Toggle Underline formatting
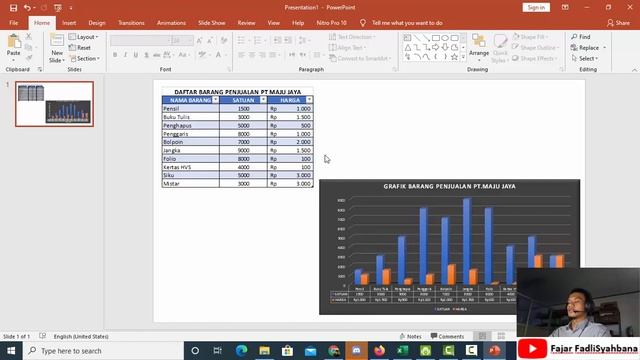Image resolution: width=640 pixels, height=360 pixels. (136, 55)
